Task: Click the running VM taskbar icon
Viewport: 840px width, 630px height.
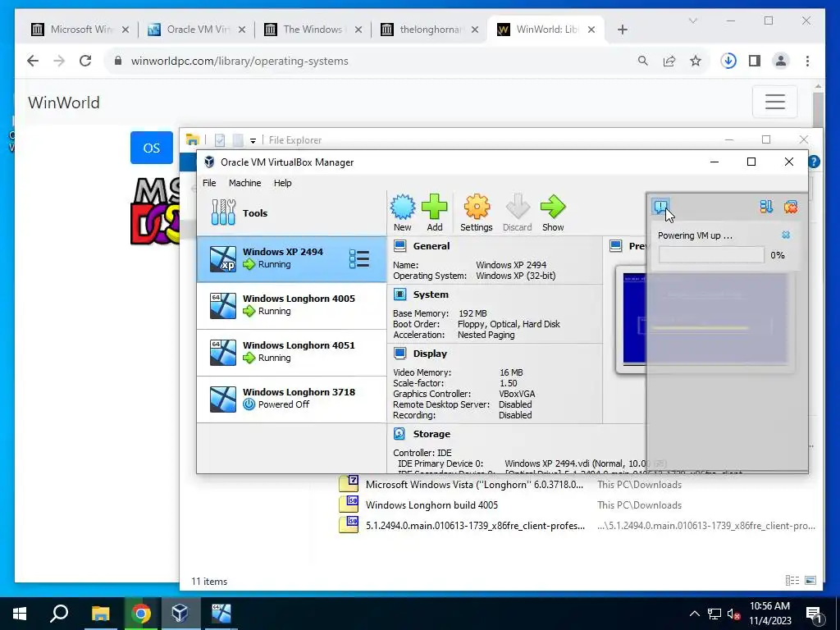Action: point(221,614)
